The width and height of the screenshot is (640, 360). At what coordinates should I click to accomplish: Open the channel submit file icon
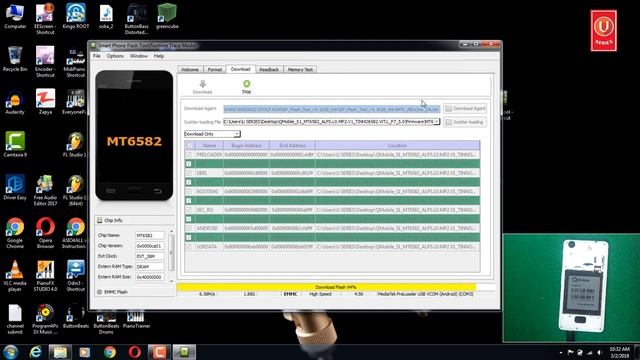[15, 319]
